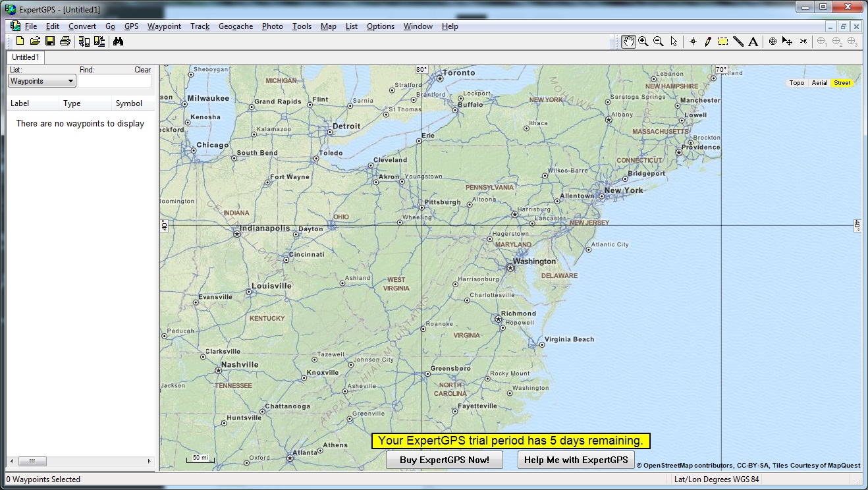Screen dimensions: 868x490
Task: Sort by the Type column header
Action: [x=86, y=103]
